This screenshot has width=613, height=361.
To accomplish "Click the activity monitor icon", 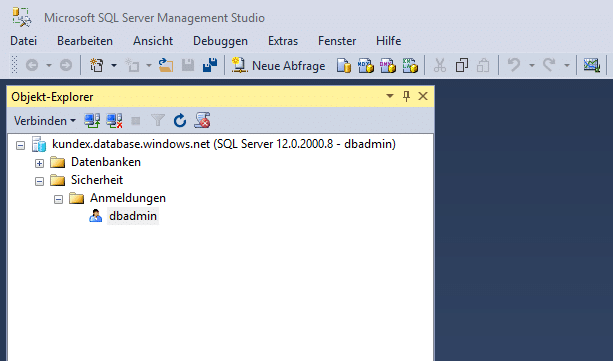I will click(x=592, y=65).
